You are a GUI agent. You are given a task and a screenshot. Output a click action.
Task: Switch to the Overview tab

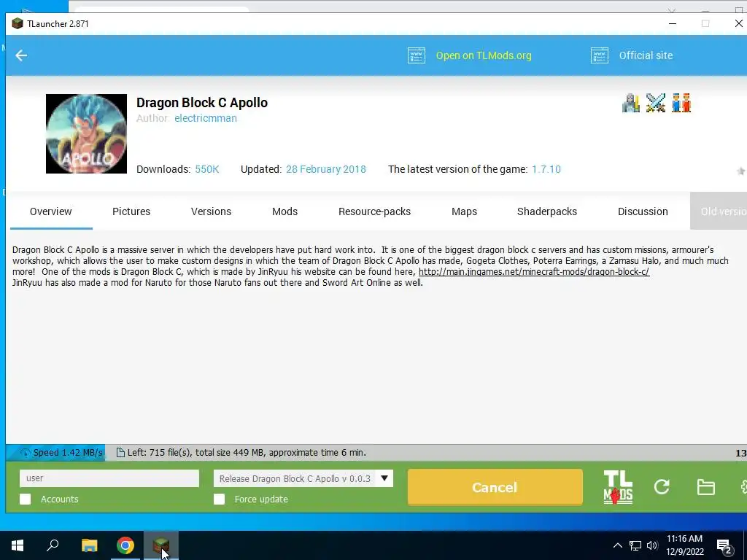pos(51,211)
